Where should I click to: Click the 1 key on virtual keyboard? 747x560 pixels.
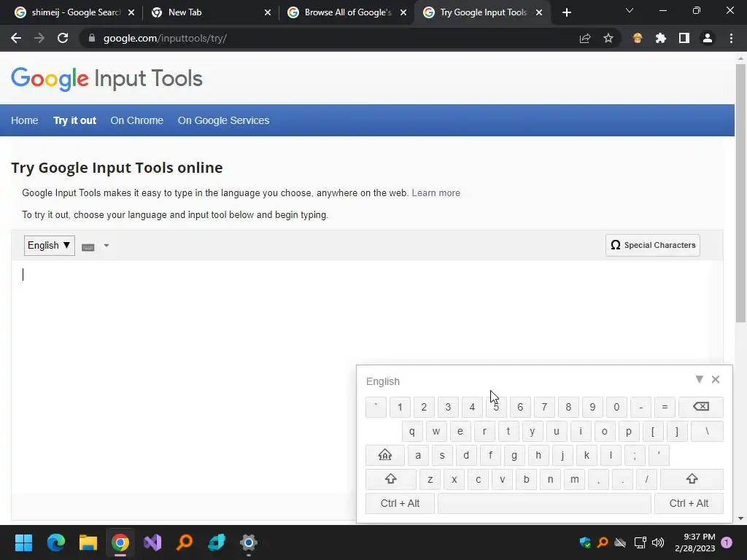click(400, 407)
